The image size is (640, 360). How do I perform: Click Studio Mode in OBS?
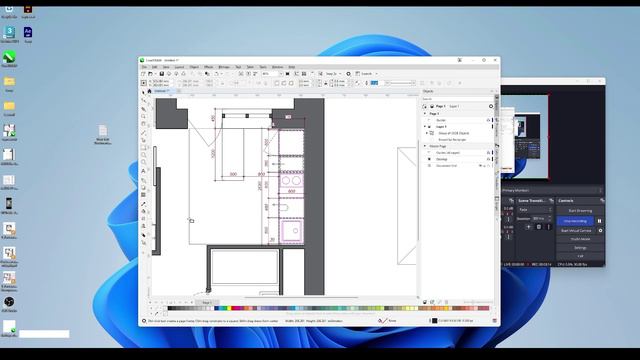(580, 239)
